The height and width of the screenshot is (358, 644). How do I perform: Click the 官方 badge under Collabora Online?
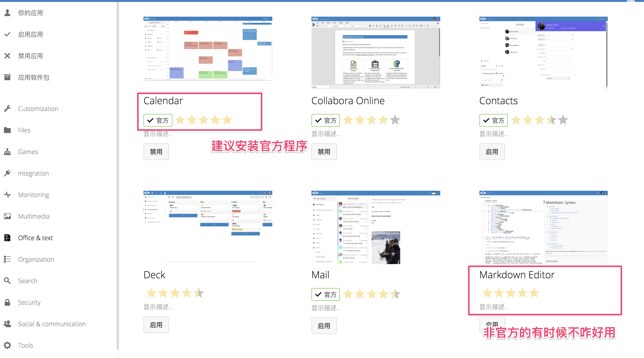[x=325, y=120]
